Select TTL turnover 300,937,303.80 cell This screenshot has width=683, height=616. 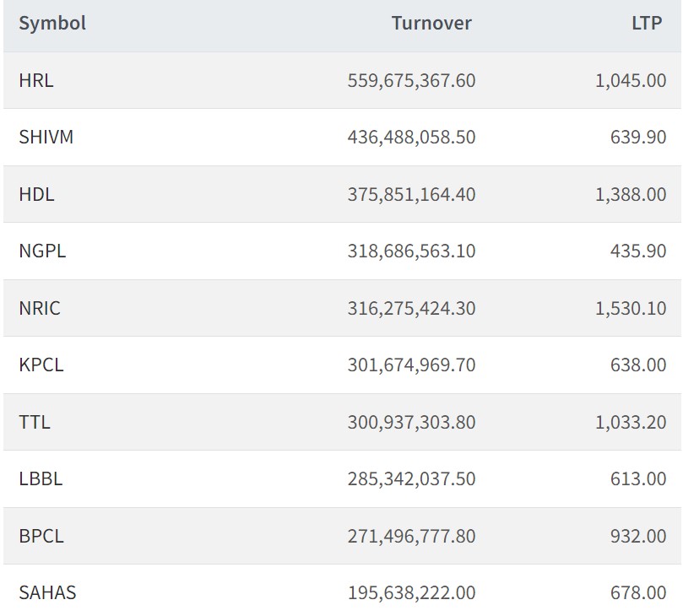coord(411,422)
